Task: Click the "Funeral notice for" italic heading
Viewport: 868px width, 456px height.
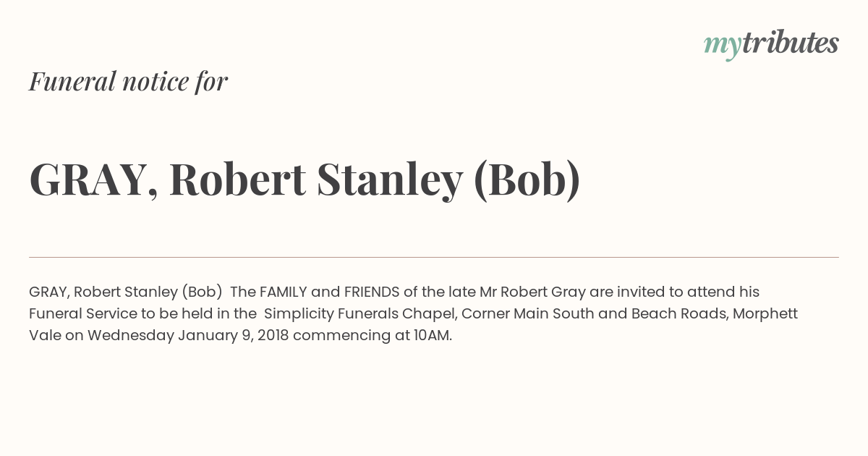Action: [128, 82]
